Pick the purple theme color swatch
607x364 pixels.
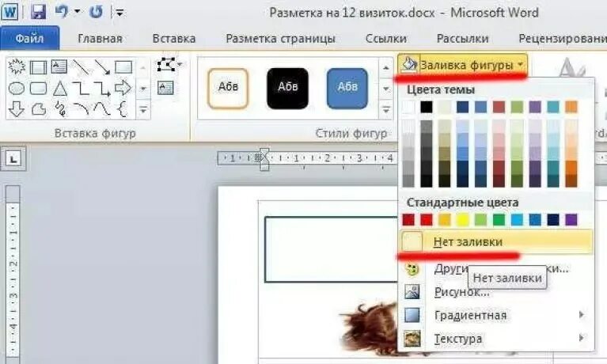(x=535, y=107)
